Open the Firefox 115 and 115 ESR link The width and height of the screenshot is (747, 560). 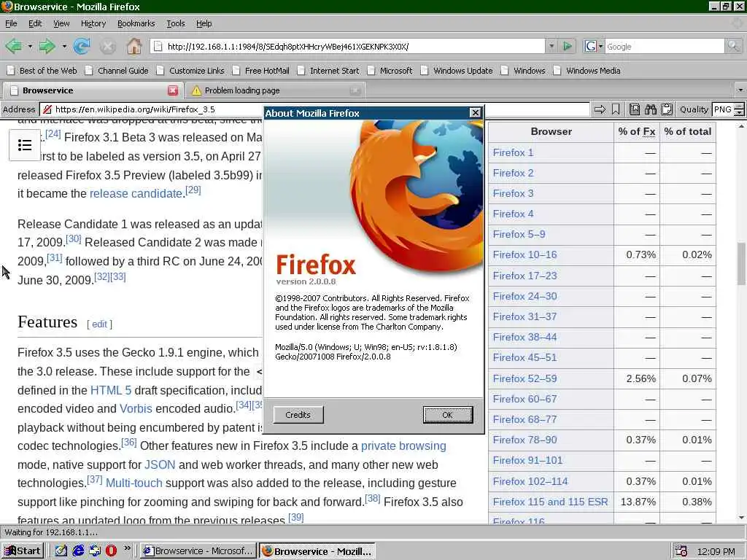pos(550,502)
